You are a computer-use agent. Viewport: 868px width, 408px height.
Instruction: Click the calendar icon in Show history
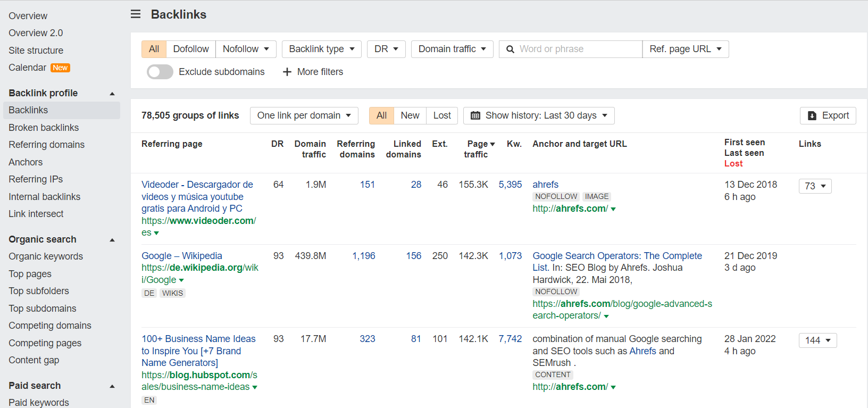(475, 115)
